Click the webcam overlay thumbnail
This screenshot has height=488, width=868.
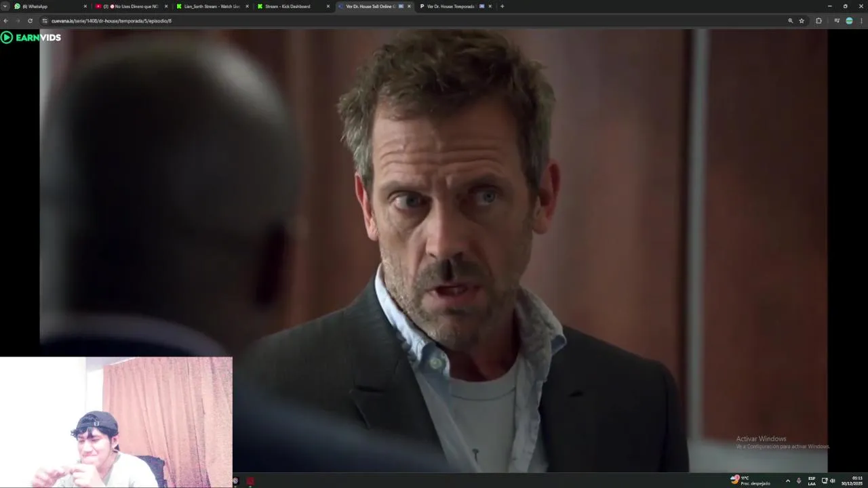[116, 422]
